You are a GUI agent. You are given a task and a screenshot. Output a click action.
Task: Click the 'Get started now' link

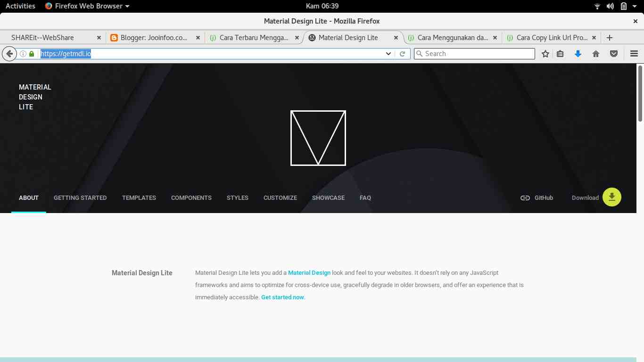(282, 297)
